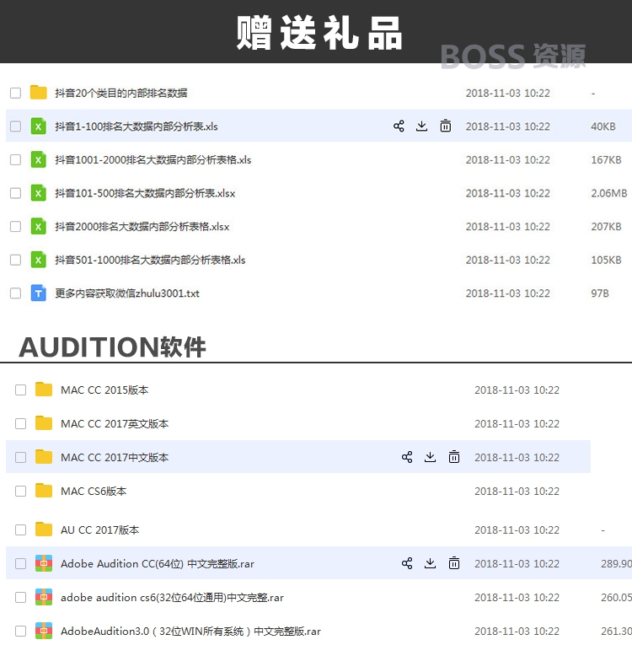
Task: Click the 105KB size value
Action: click(x=606, y=261)
